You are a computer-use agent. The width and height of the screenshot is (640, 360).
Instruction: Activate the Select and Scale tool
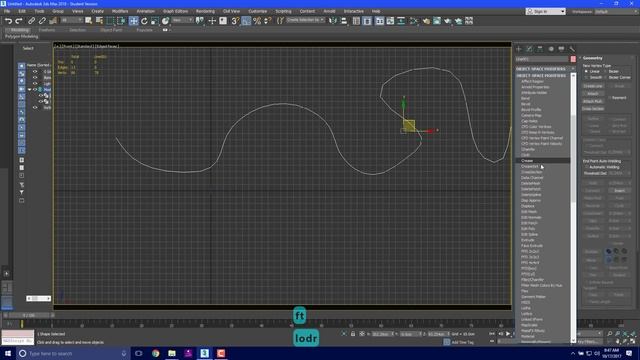coord(155,21)
